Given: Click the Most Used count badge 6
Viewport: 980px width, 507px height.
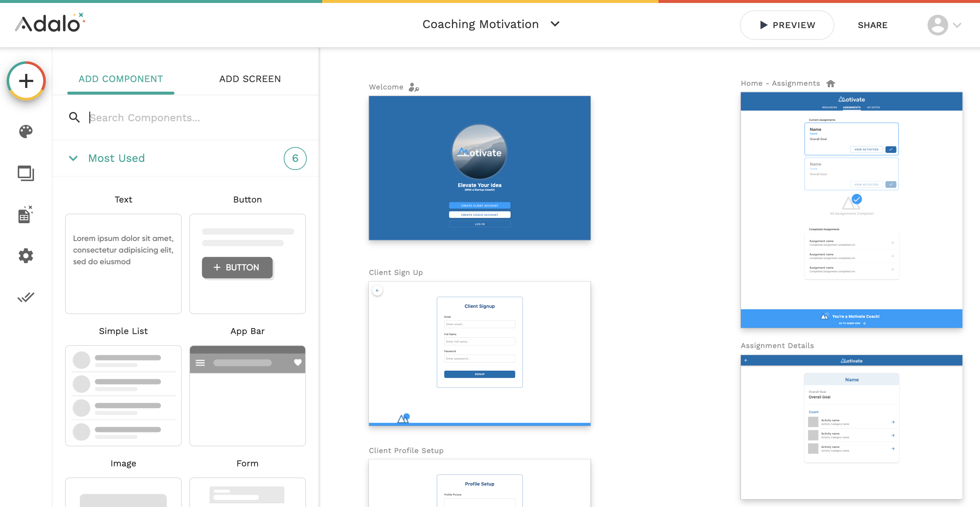Looking at the screenshot, I should pyautogui.click(x=295, y=158).
